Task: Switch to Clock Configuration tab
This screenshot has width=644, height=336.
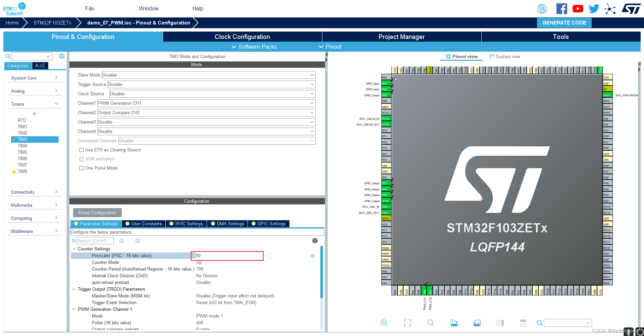Action: 242,37
